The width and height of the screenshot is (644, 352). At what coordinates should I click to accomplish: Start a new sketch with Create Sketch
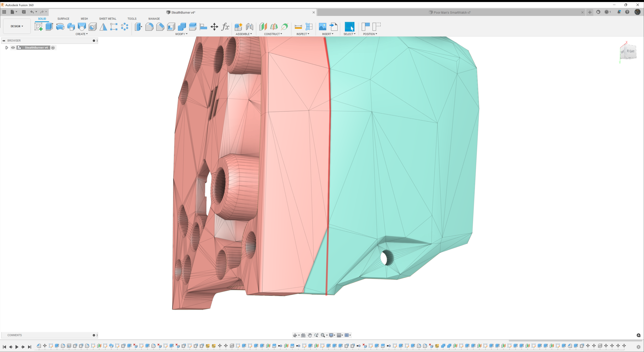pyautogui.click(x=39, y=26)
